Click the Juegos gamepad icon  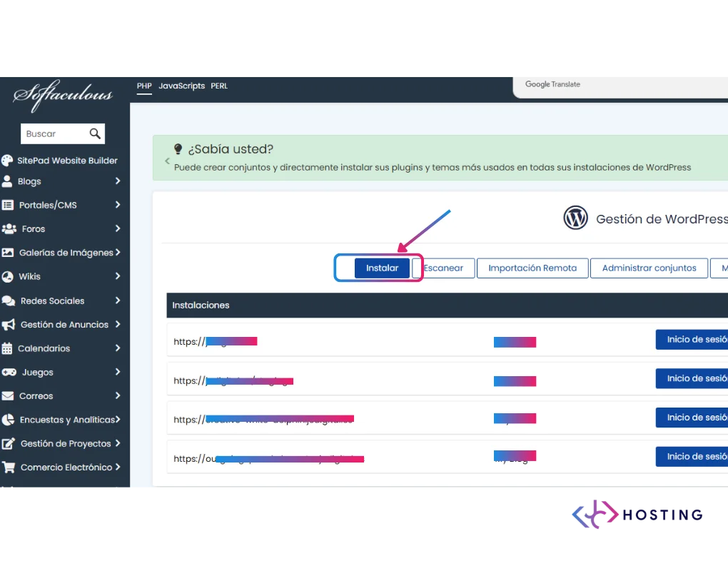pyautogui.click(x=9, y=373)
